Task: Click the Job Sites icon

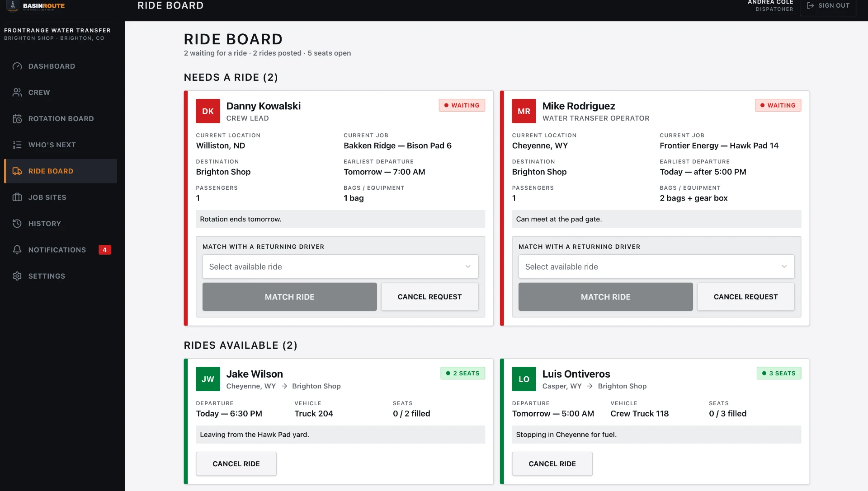Action: coord(17,197)
